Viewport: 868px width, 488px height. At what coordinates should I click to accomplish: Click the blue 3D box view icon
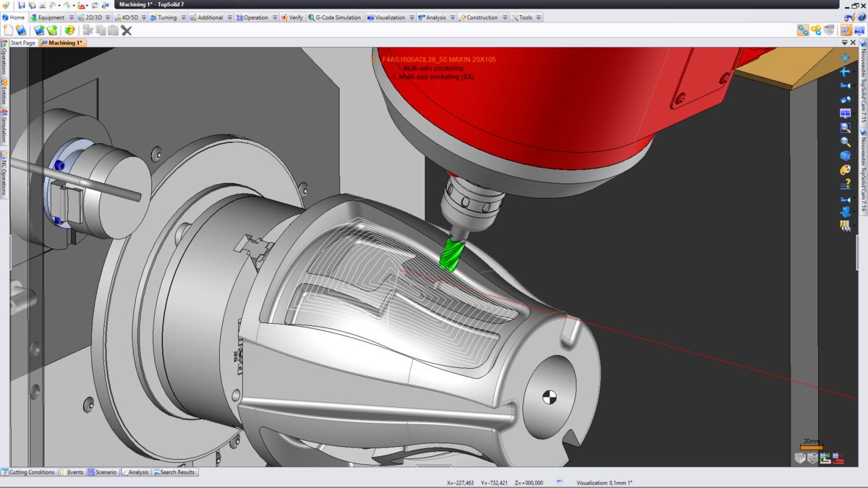point(845,155)
